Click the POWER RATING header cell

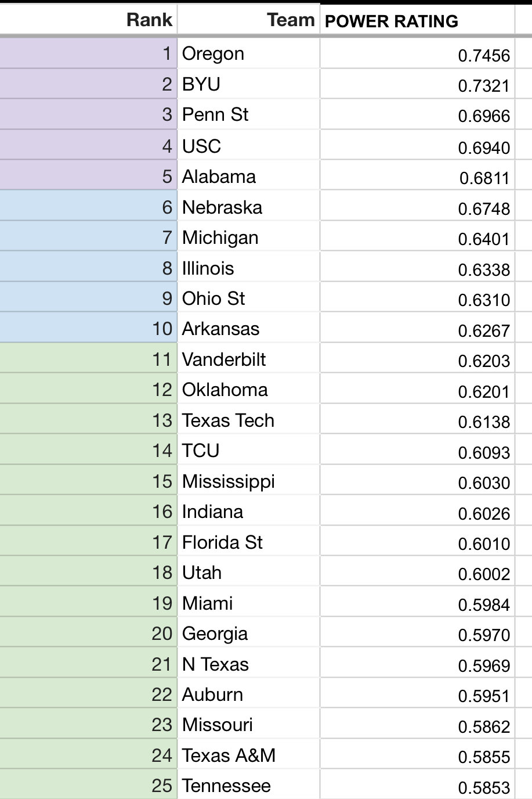(417, 21)
